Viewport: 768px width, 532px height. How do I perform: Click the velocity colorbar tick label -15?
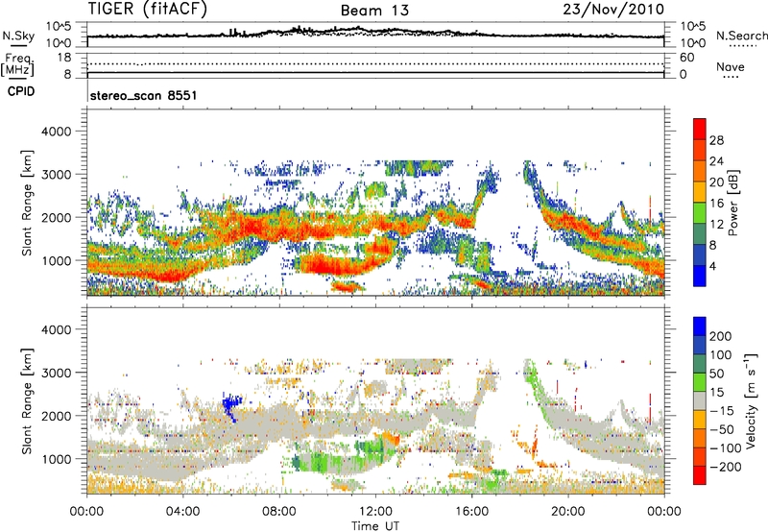[721, 410]
